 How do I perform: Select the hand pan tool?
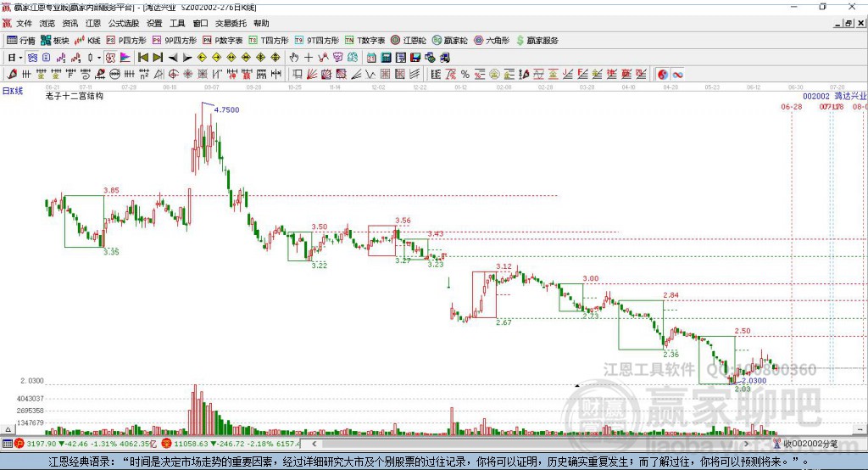(293, 57)
